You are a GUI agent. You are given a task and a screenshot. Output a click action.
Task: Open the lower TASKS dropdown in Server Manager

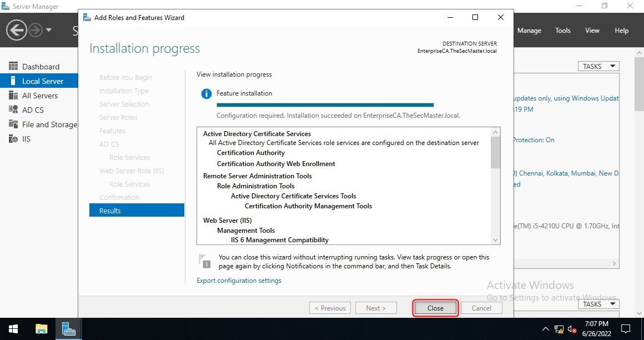coord(598,304)
